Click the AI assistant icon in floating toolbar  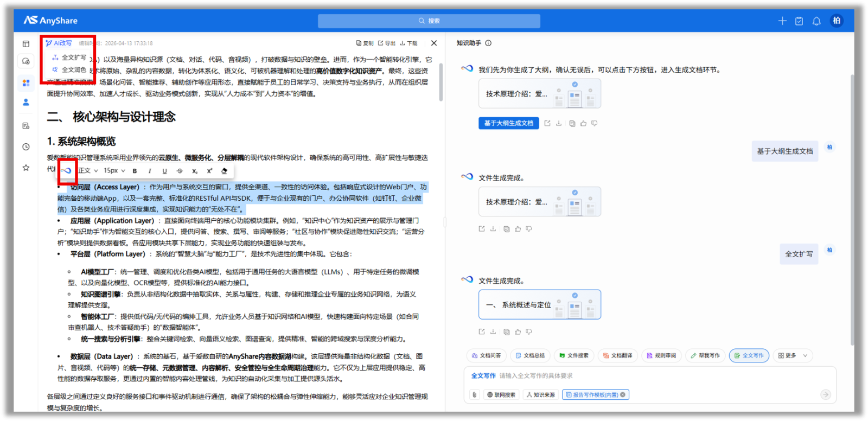67,171
